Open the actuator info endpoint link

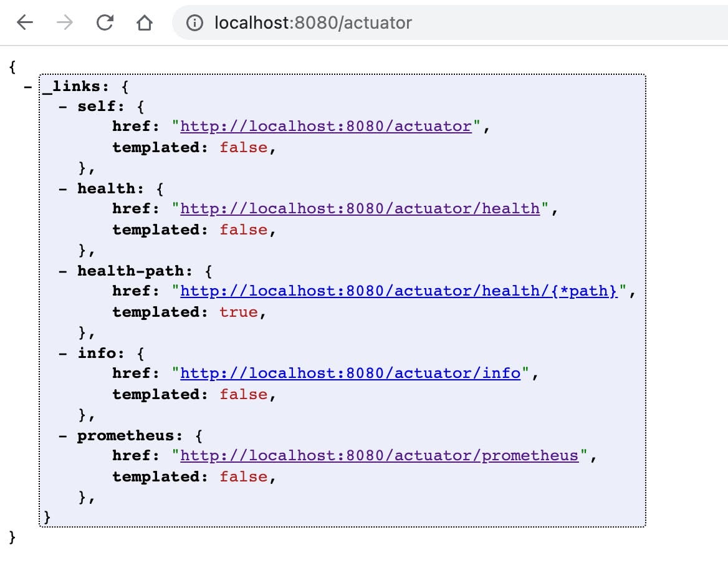pyautogui.click(x=350, y=374)
